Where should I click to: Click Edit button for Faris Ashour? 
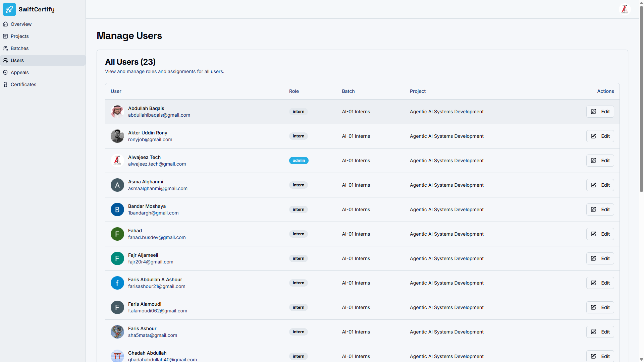pyautogui.click(x=600, y=332)
